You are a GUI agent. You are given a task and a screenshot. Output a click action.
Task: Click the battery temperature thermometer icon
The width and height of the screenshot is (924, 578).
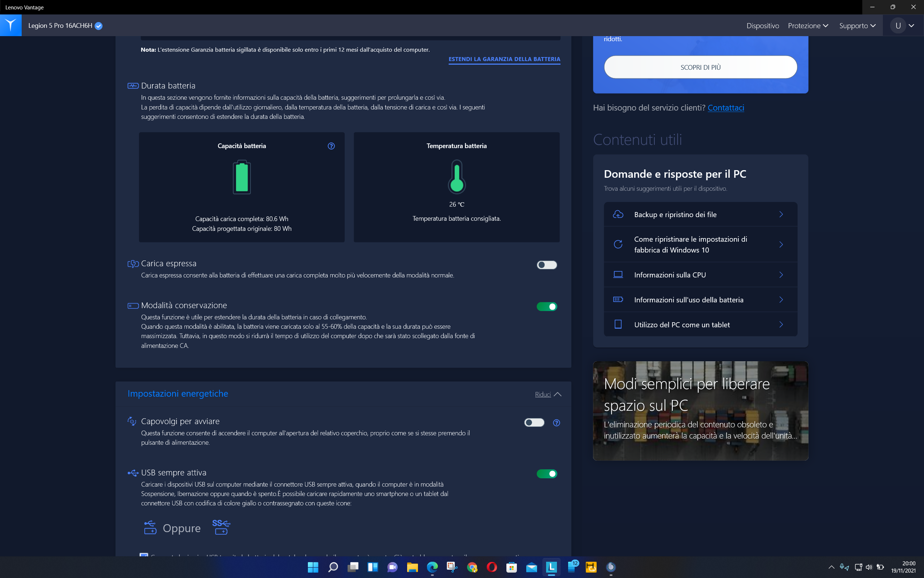click(457, 177)
